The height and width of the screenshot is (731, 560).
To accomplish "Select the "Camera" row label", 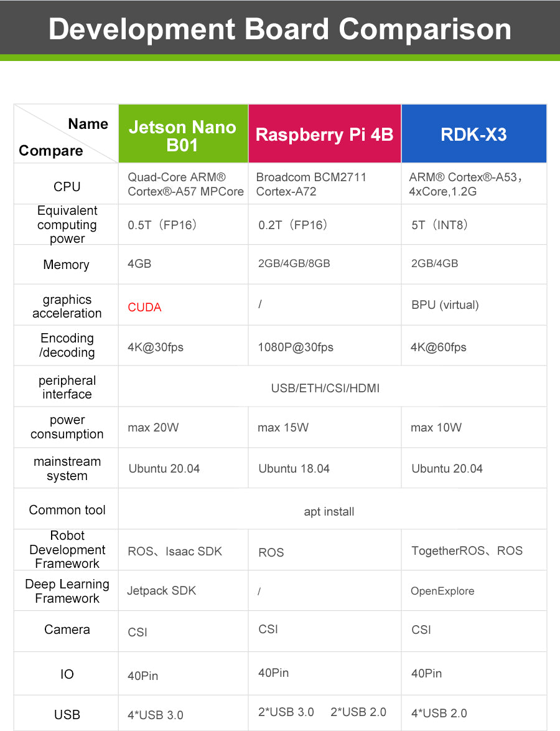I will point(67,630).
